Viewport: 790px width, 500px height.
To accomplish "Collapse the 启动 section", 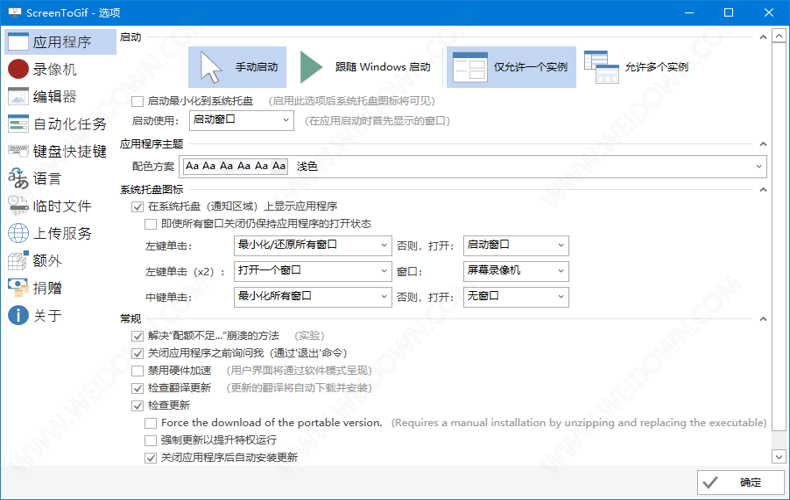I will [x=763, y=37].
